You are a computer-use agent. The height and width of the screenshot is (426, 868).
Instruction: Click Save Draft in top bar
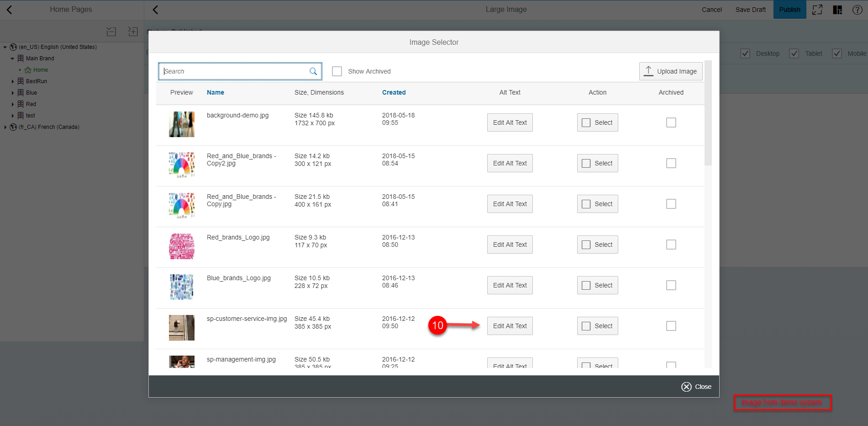point(751,10)
